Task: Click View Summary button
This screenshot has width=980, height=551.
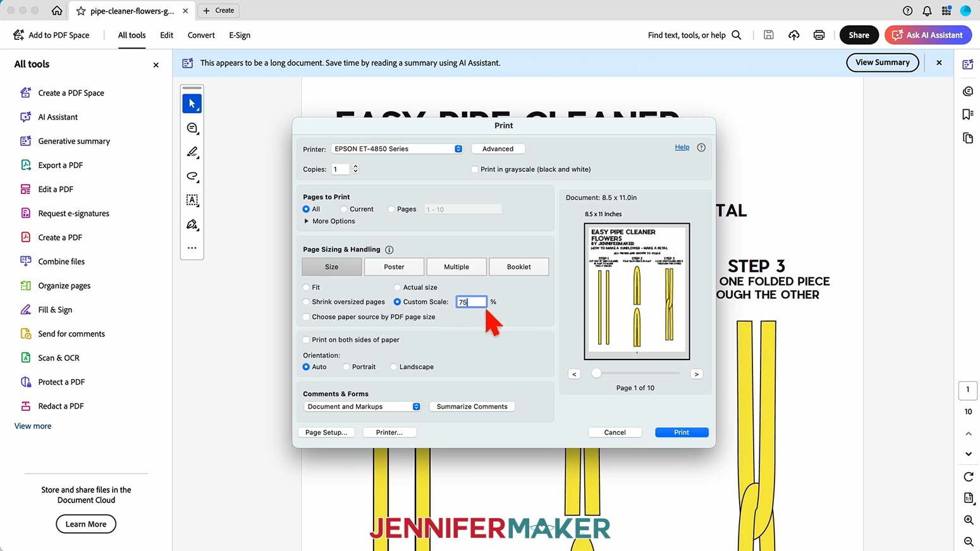Action: pos(882,63)
